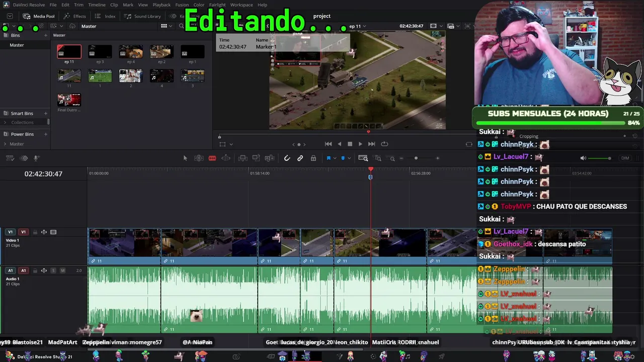Select the ep 3 clip thumbnail
Viewport: 644px width, 362px height.
[x=100, y=51]
